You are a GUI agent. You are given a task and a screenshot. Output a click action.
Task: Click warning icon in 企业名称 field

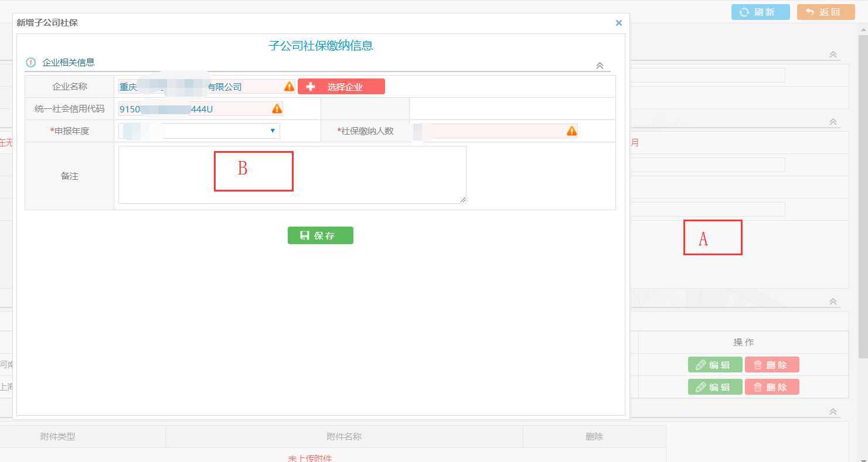click(x=289, y=87)
